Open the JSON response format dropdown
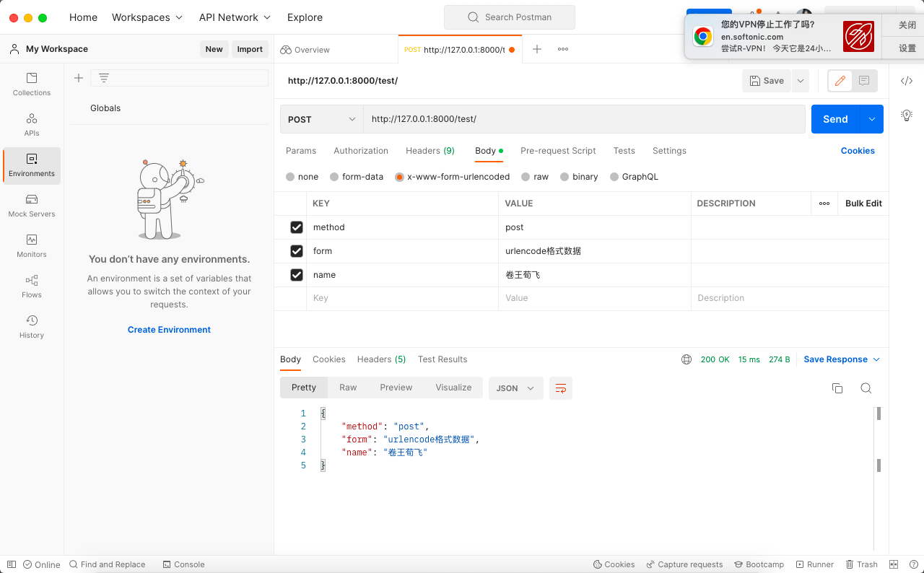Image resolution: width=924 pixels, height=573 pixels. [515, 388]
